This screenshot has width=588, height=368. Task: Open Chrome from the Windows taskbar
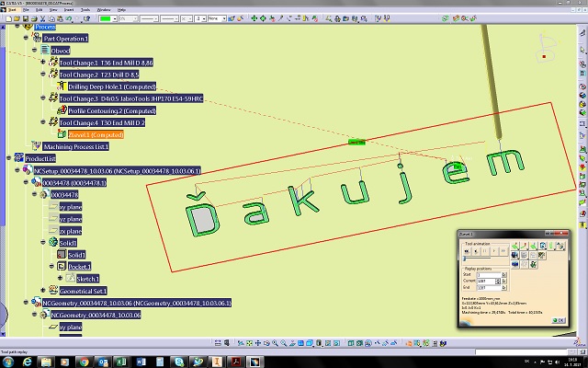tap(83, 362)
